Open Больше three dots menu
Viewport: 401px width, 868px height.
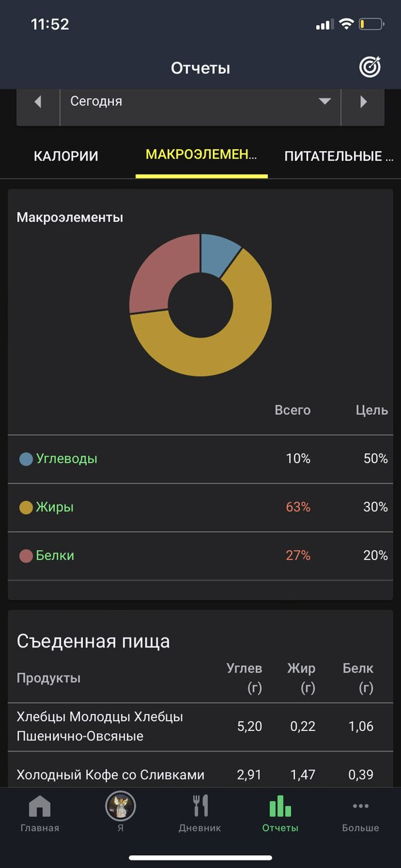[x=360, y=806]
